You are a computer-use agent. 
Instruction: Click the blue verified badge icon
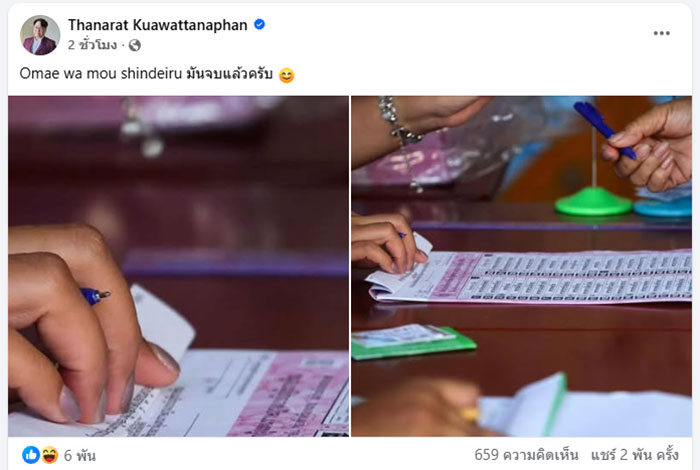click(259, 25)
